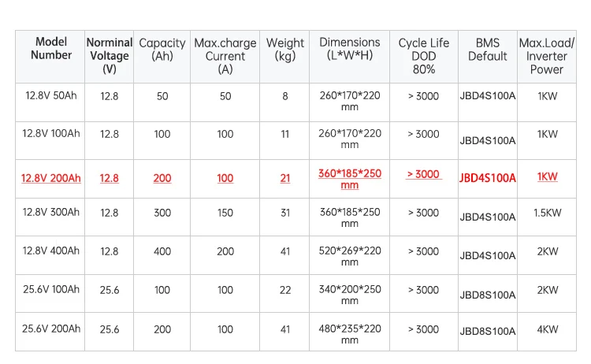The image size is (591, 364).
Task: Select the Model Number column header
Action: (51, 48)
